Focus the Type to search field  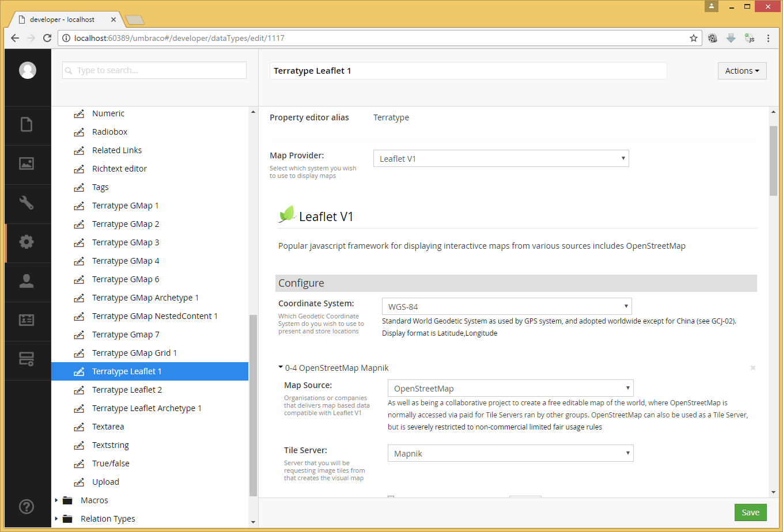154,70
